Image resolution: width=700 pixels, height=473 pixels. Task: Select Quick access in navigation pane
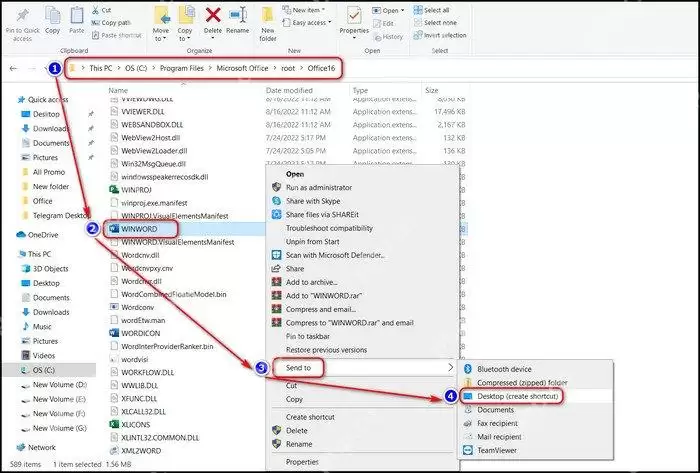tap(43, 100)
